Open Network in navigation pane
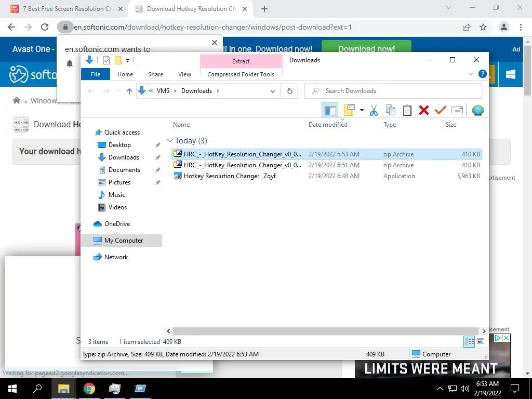Screen dimensions: 532x399 (116, 257)
